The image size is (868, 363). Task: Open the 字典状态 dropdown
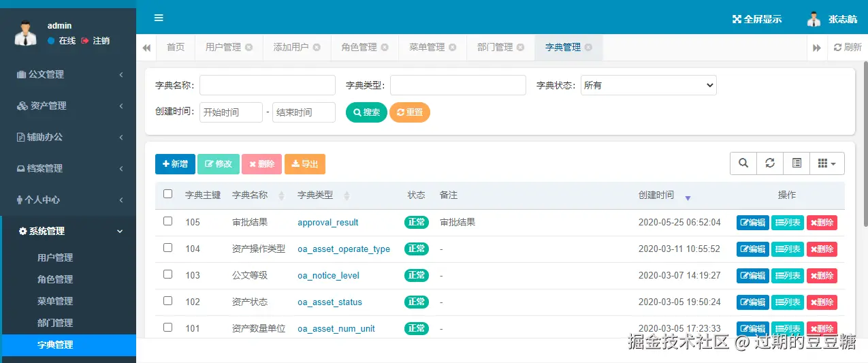tap(649, 85)
